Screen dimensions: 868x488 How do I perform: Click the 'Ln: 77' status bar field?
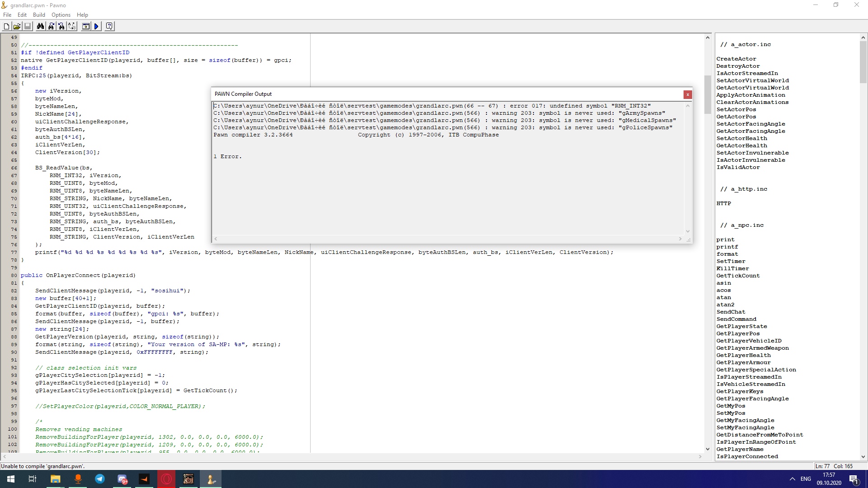coord(822,466)
